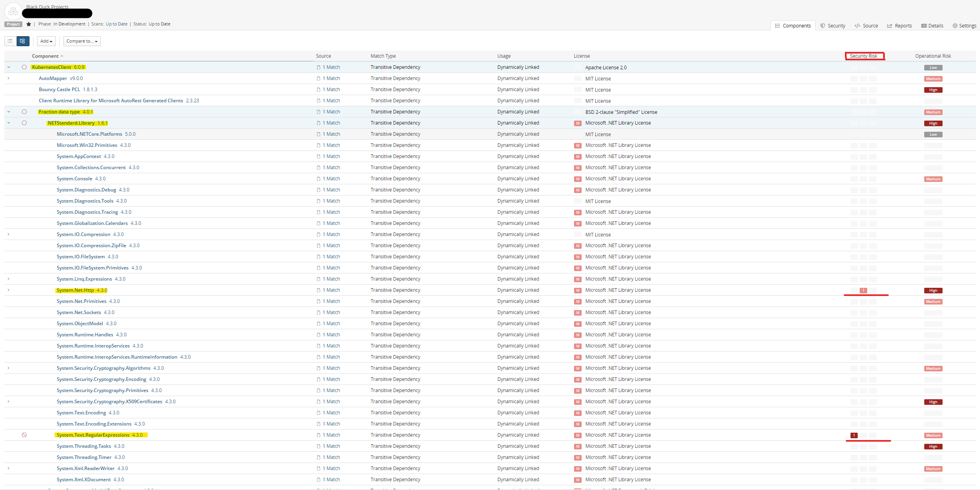Click the policy violation icon for System.Text.RegularExpressions

pyautogui.click(x=24, y=435)
